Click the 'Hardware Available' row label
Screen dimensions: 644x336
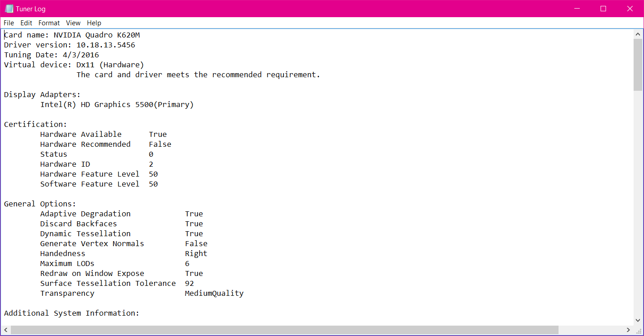[81, 134]
